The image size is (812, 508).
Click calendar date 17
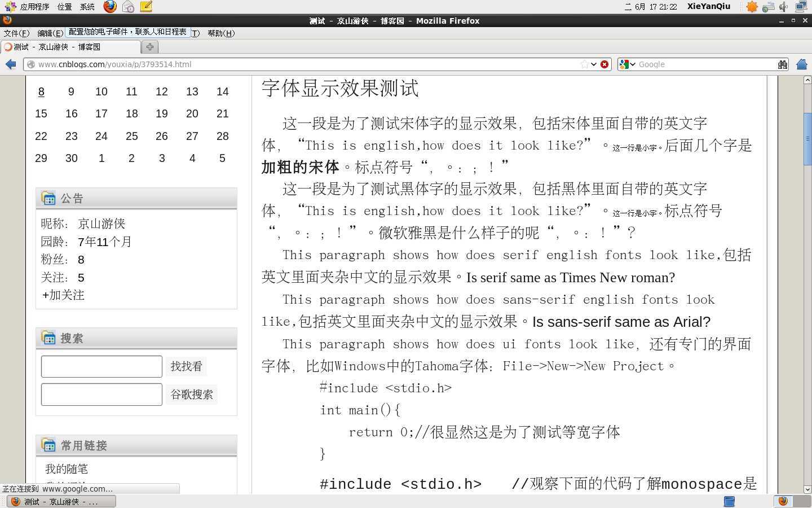tap(101, 113)
